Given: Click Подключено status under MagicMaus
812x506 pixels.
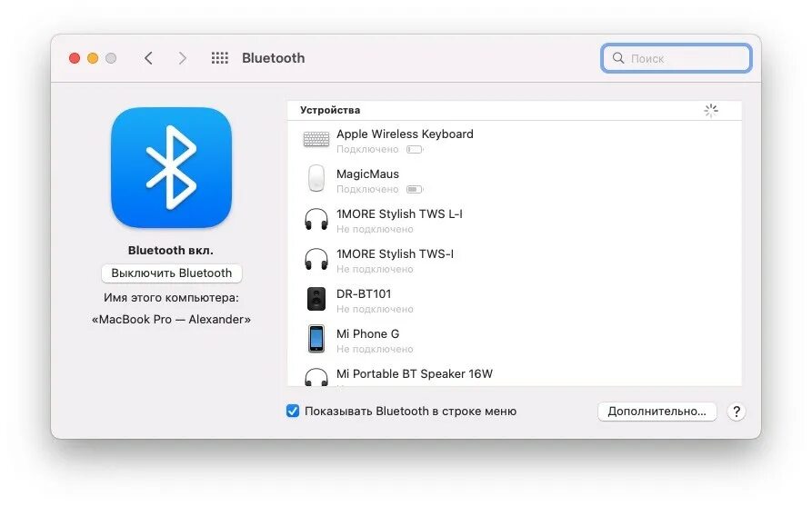Looking at the screenshot, I should click(x=367, y=189).
